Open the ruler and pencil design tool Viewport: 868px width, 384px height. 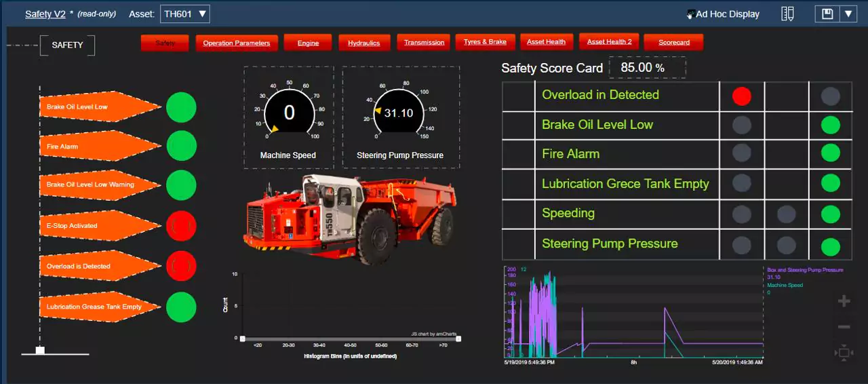[x=787, y=14]
